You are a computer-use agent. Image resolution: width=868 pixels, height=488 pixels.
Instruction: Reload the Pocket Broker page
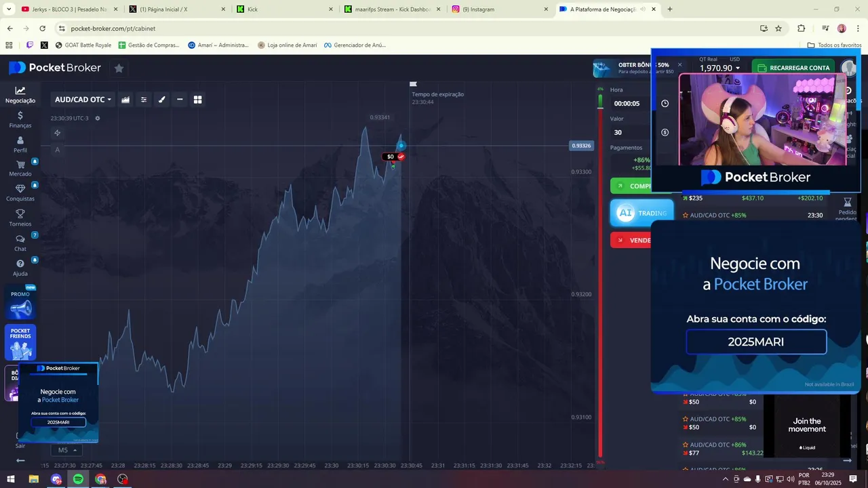click(x=42, y=28)
